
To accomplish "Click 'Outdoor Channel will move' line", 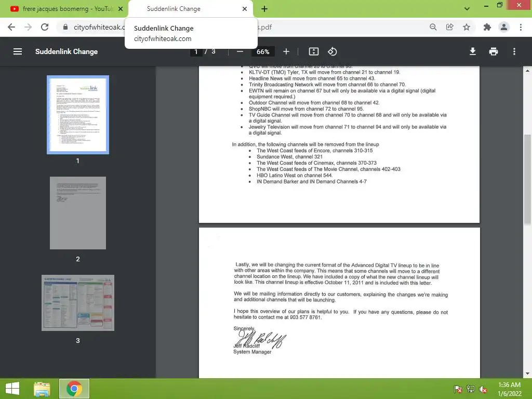I will click(x=314, y=103).
